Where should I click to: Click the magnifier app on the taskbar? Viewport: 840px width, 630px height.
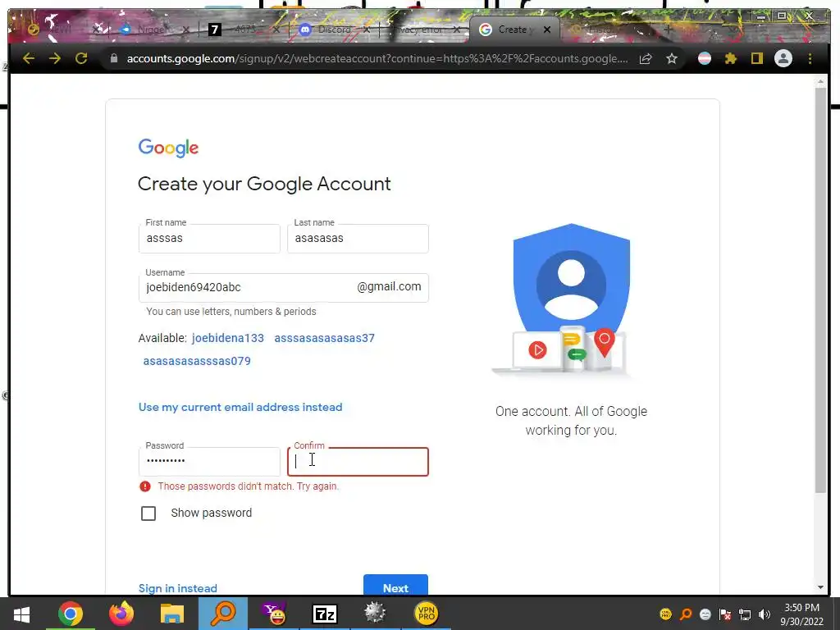223,614
